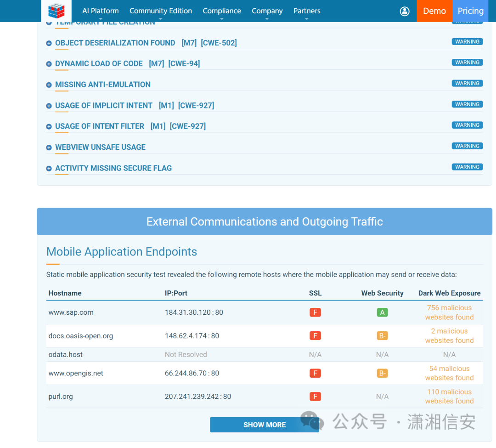The width and height of the screenshot is (496, 448).
Task: Click Not Resolved for odata.host
Action: click(x=186, y=354)
